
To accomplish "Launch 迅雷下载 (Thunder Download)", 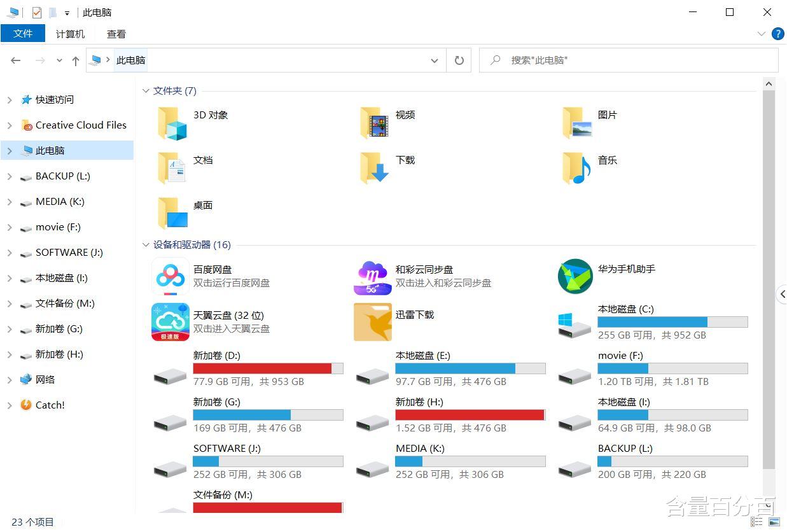I will coord(414,314).
